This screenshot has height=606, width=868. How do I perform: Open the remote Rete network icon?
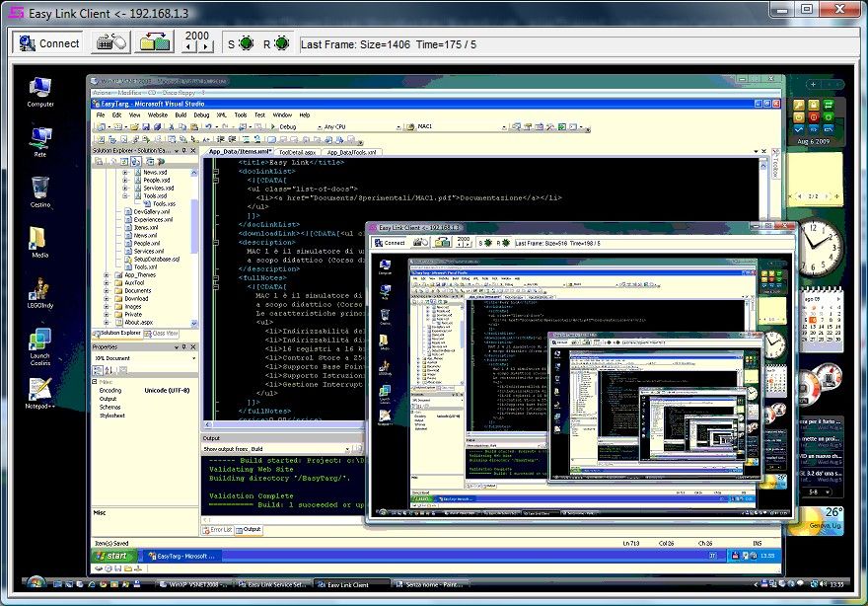[40, 142]
